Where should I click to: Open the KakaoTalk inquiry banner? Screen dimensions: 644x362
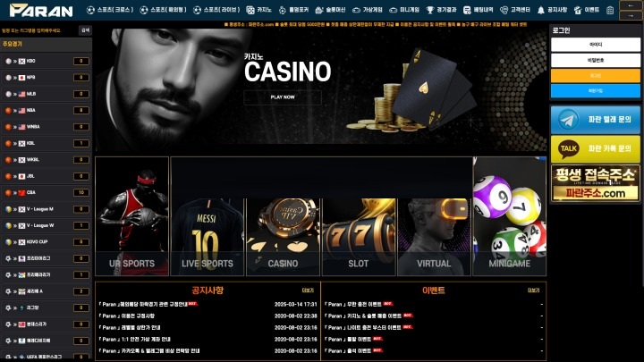(595, 148)
